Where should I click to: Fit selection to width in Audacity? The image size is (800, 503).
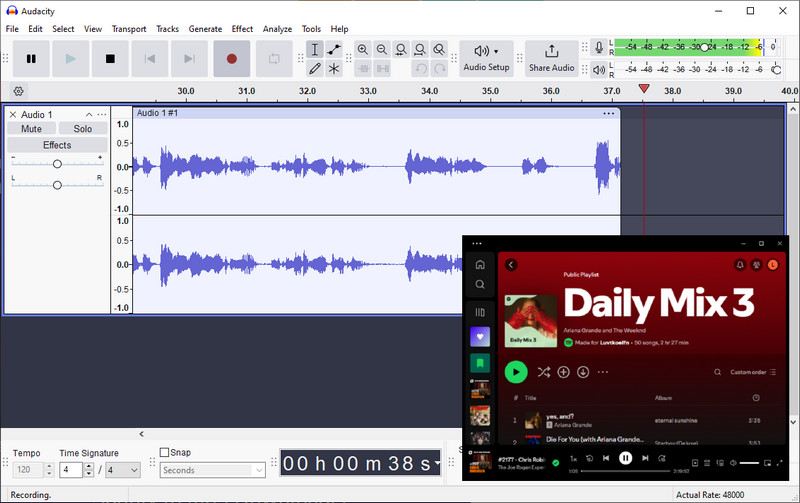pyautogui.click(x=401, y=49)
